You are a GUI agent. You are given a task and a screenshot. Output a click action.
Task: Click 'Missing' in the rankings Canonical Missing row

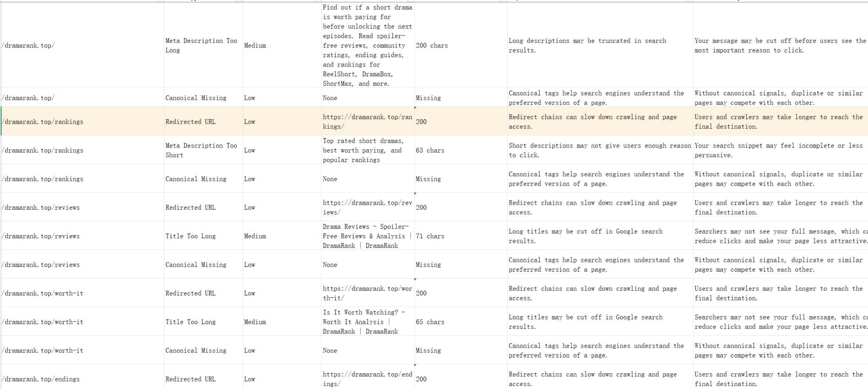pos(428,179)
